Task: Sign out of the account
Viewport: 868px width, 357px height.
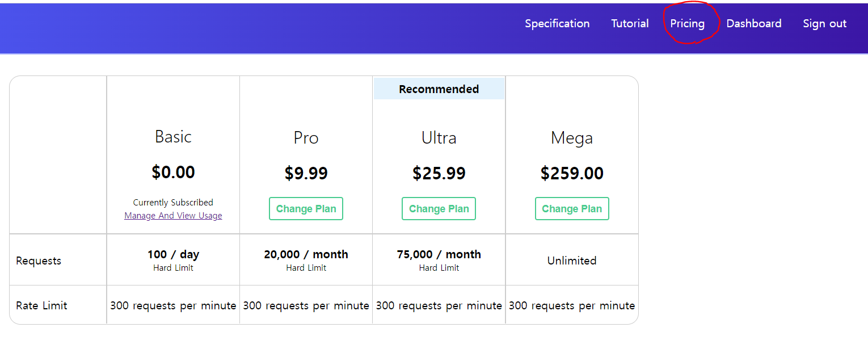Action: tap(824, 23)
